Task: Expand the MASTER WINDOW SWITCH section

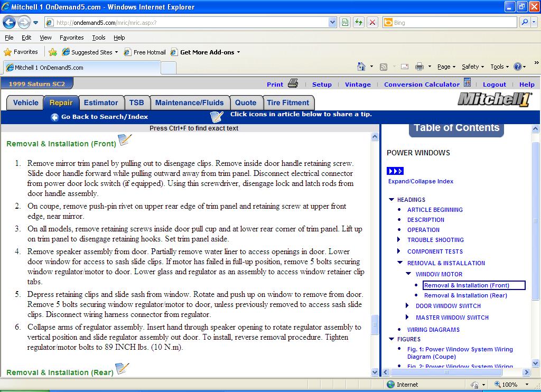Action: (407, 317)
